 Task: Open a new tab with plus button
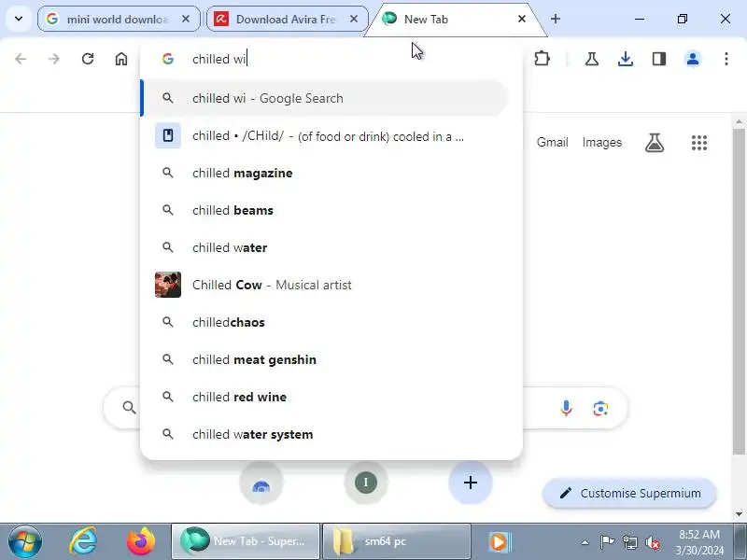click(x=556, y=19)
